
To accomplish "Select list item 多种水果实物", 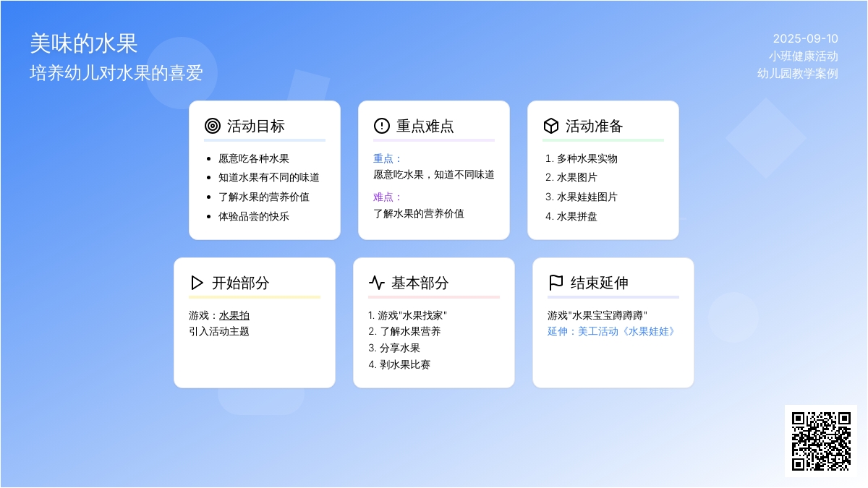I will pos(587,158).
